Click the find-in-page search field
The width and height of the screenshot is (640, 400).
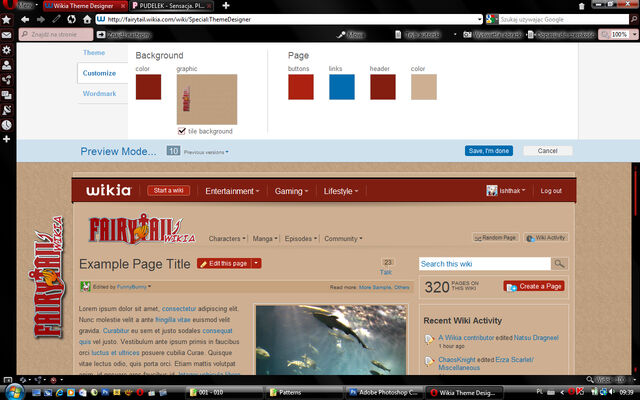point(56,35)
